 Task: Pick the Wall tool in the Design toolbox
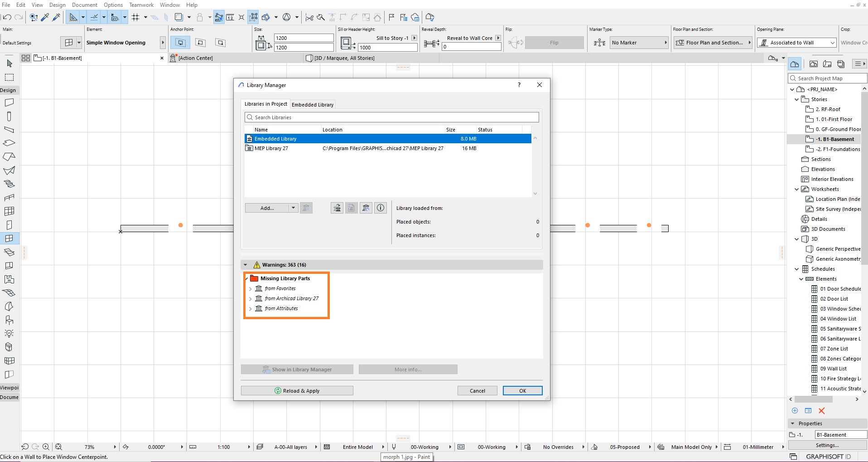[x=10, y=102]
